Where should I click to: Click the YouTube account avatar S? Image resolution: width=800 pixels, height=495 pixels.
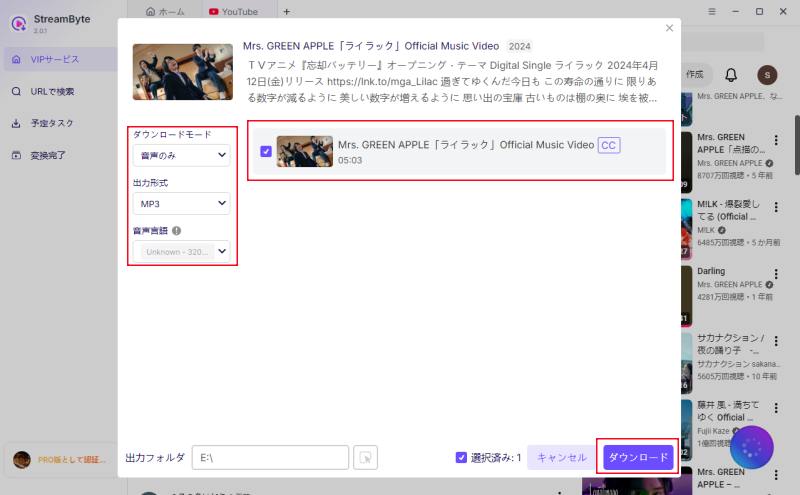coord(767,75)
